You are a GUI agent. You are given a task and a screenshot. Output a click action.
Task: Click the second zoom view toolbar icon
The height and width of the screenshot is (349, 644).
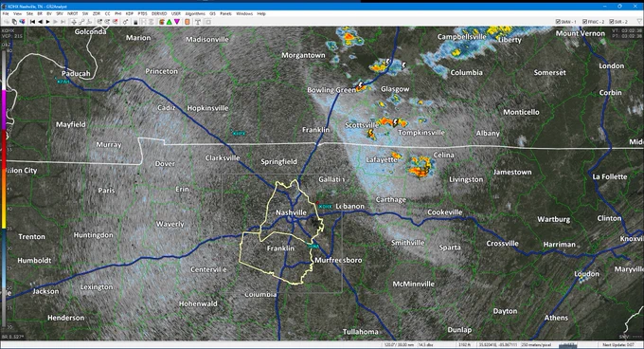[x=107, y=22]
